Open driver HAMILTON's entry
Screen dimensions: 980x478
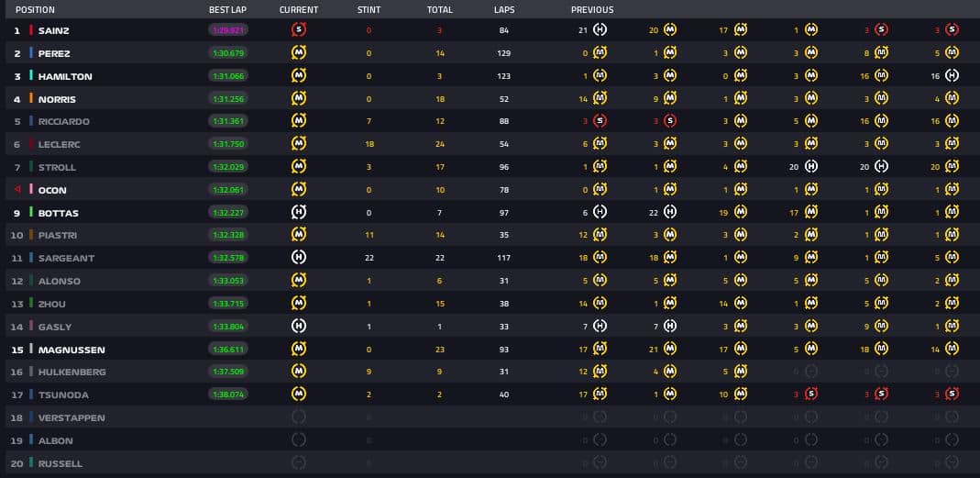[x=65, y=76]
